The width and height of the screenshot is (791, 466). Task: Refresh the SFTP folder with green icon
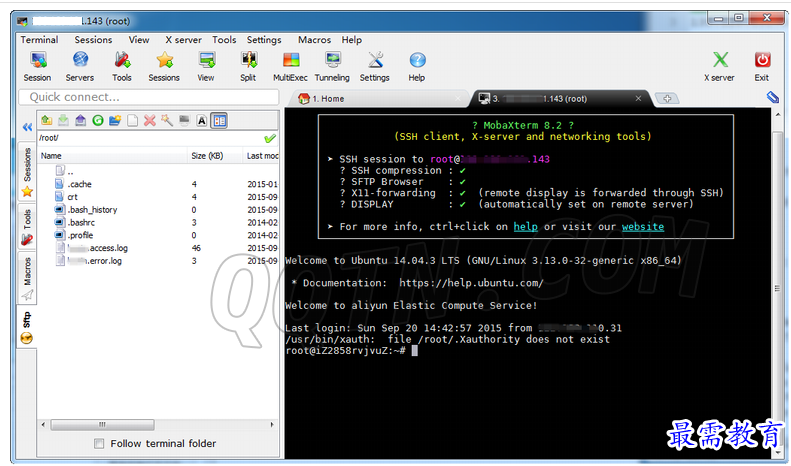pos(98,120)
